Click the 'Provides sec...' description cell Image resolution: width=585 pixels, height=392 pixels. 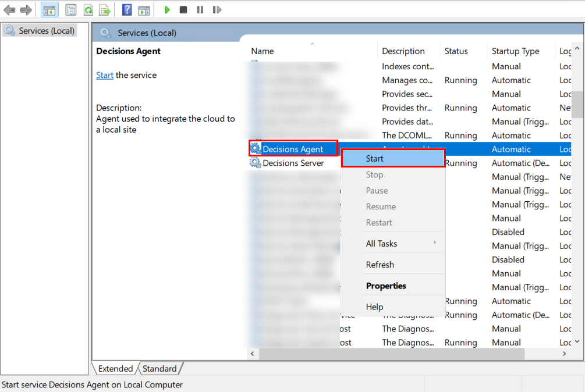[407, 94]
